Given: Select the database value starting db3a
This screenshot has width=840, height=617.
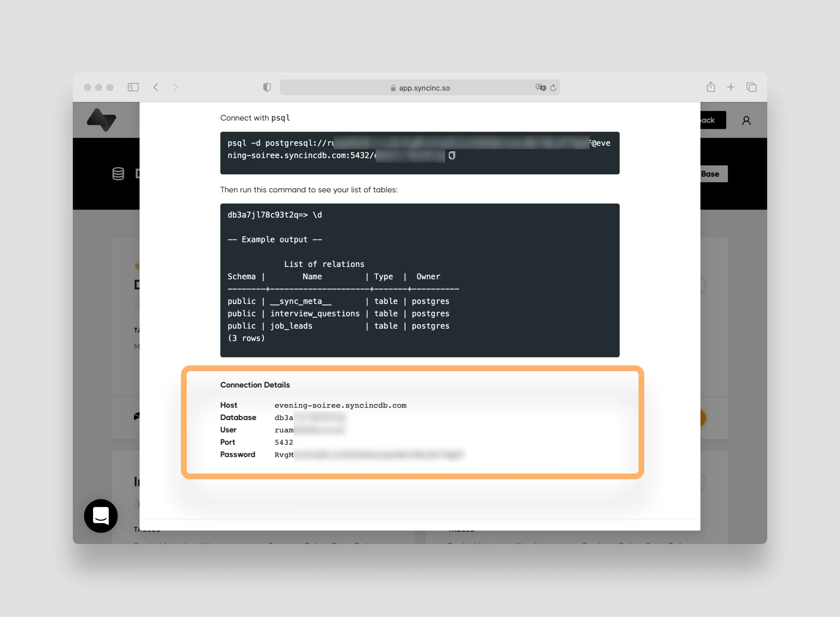Looking at the screenshot, I should coord(310,417).
